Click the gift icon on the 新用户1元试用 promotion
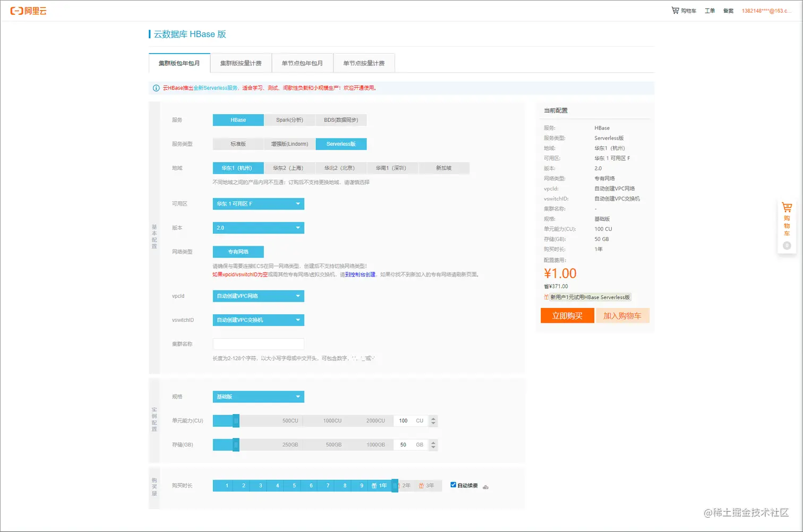The width and height of the screenshot is (803, 532). coord(546,297)
